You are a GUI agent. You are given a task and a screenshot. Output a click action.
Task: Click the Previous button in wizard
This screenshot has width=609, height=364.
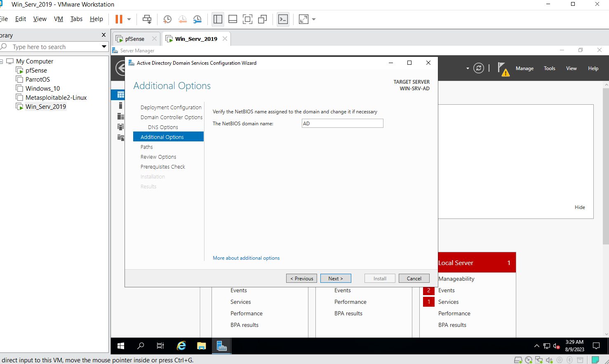(x=301, y=278)
